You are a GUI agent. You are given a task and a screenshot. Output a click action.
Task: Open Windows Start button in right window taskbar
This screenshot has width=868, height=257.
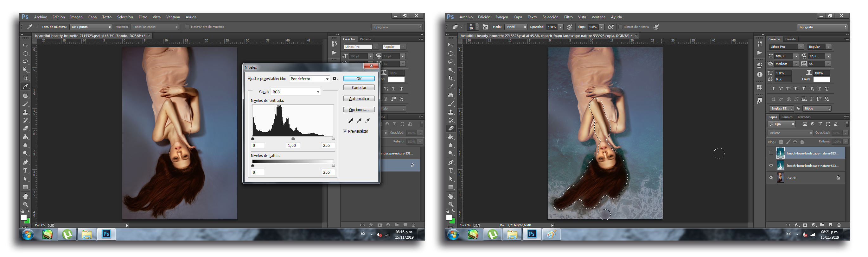[x=453, y=235]
